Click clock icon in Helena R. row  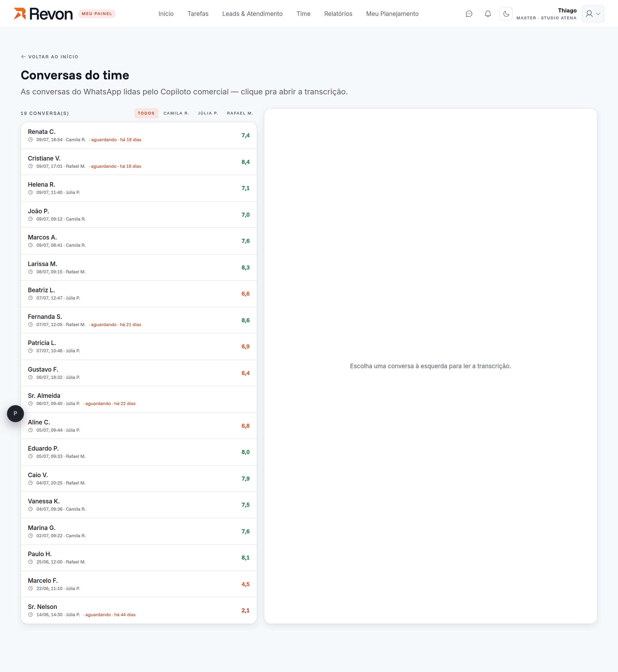[x=30, y=193]
